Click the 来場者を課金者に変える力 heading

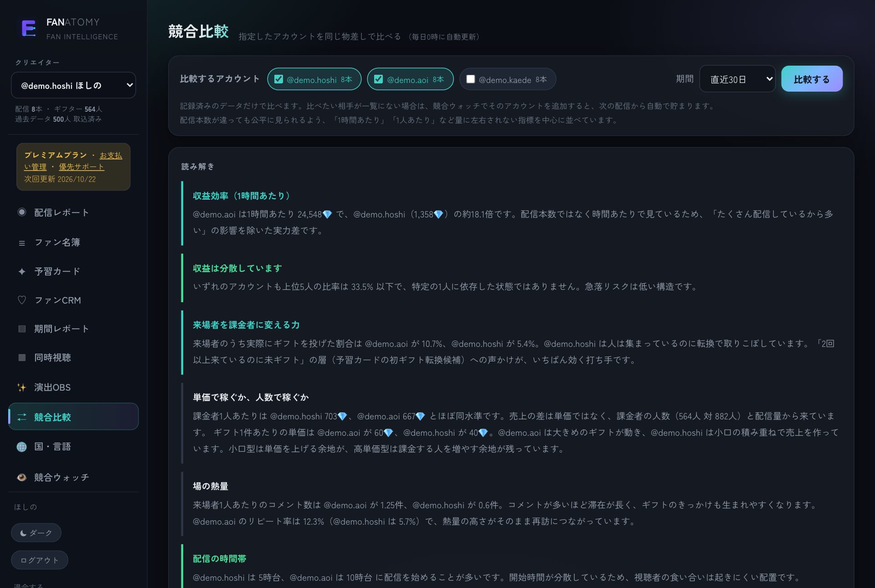[x=246, y=325]
